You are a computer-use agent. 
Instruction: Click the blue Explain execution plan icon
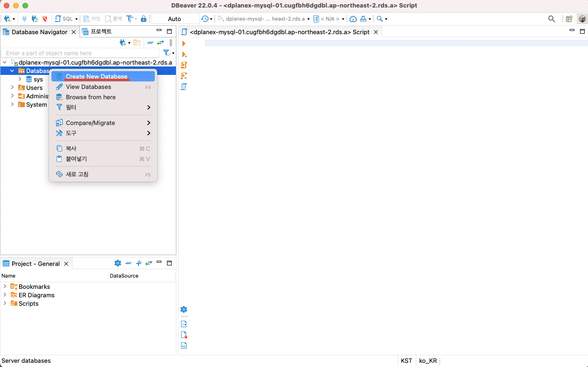click(x=184, y=87)
